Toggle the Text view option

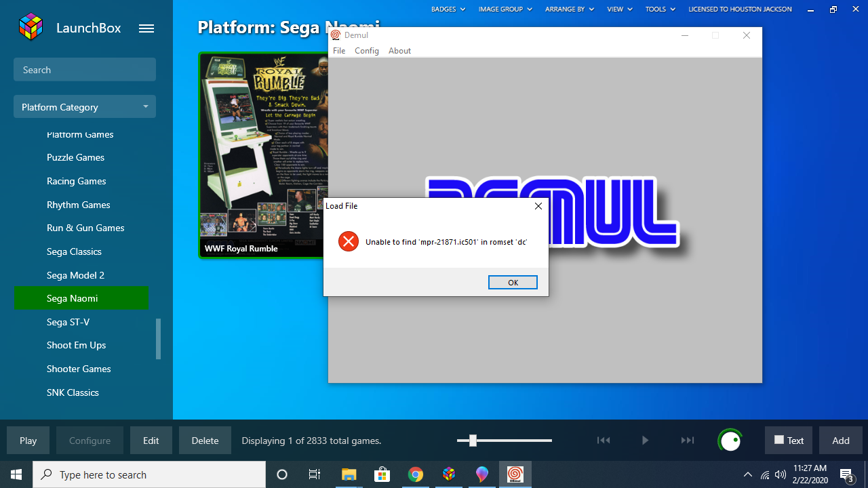tap(789, 441)
